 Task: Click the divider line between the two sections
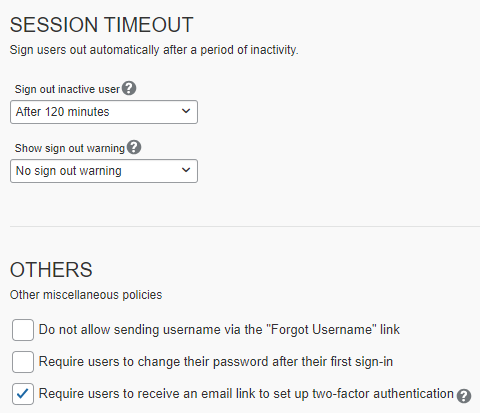click(x=245, y=226)
